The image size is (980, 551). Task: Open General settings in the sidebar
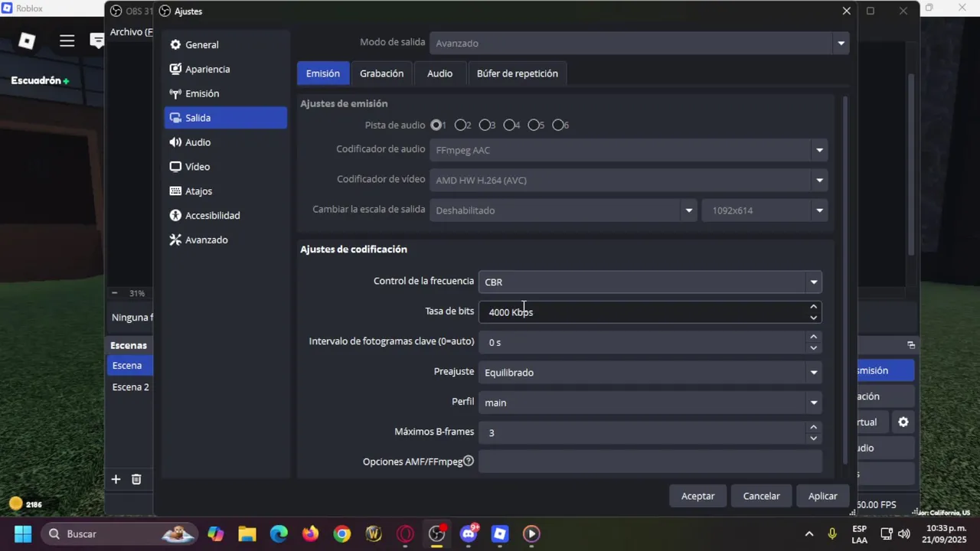click(x=225, y=44)
